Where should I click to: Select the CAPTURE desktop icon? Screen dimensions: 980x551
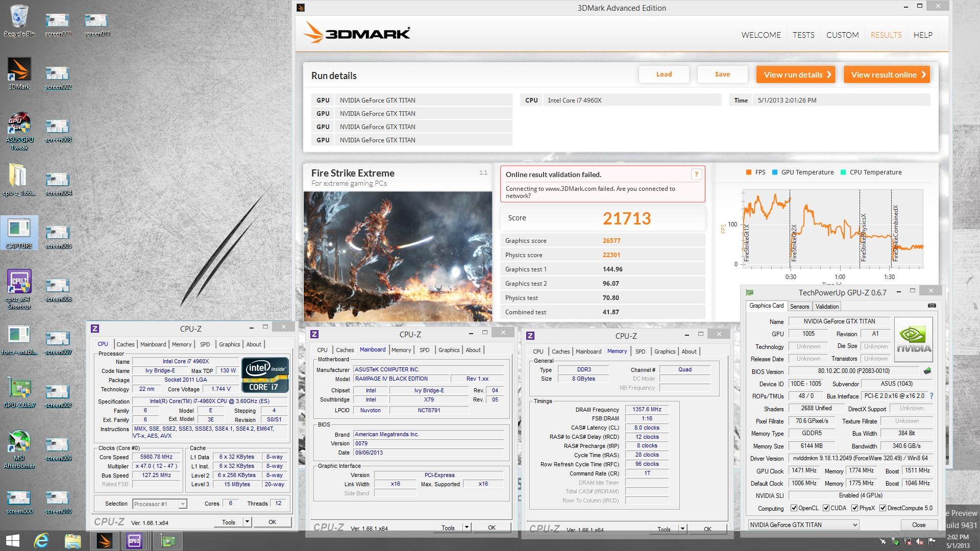19,233
